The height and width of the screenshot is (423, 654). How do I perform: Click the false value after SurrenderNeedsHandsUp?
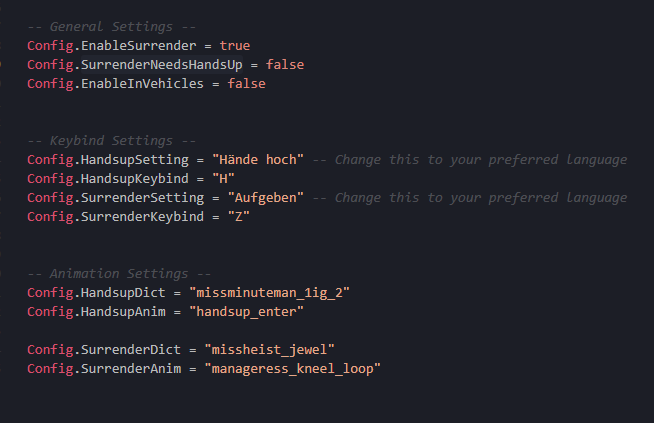285,65
